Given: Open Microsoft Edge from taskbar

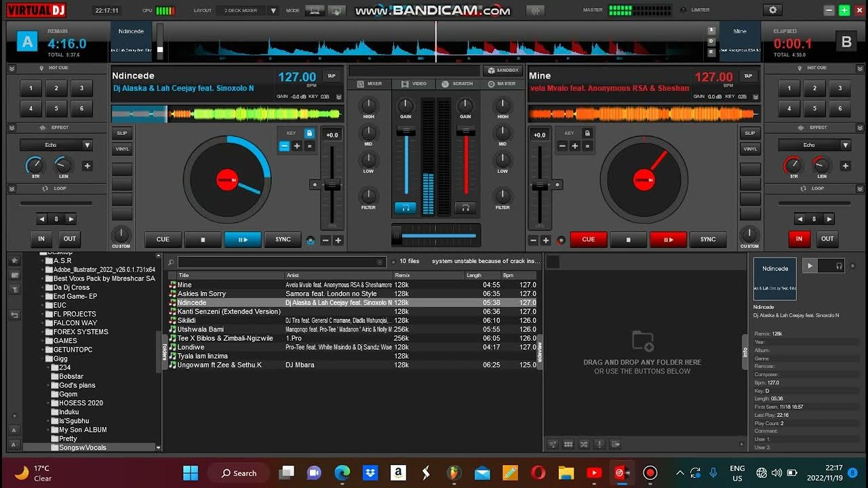Looking at the screenshot, I should 342,472.
